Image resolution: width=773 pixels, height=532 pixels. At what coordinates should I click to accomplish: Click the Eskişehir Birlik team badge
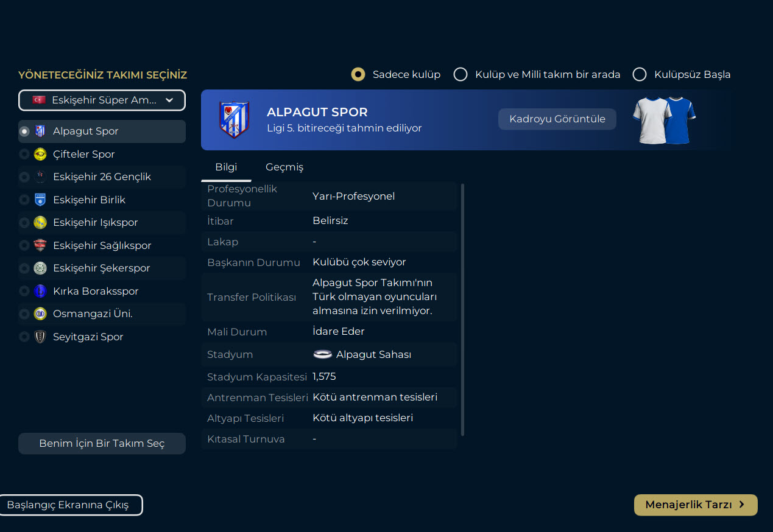[x=40, y=200]
